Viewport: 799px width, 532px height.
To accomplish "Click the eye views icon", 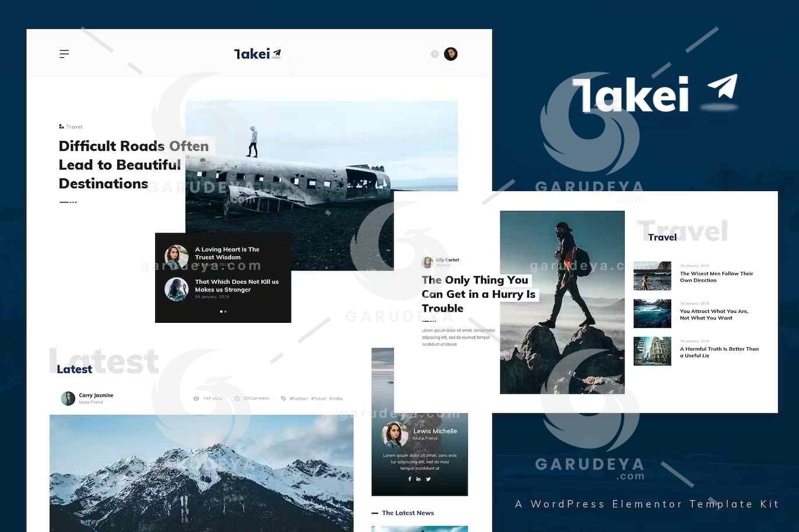I will (x=196, y=399).
